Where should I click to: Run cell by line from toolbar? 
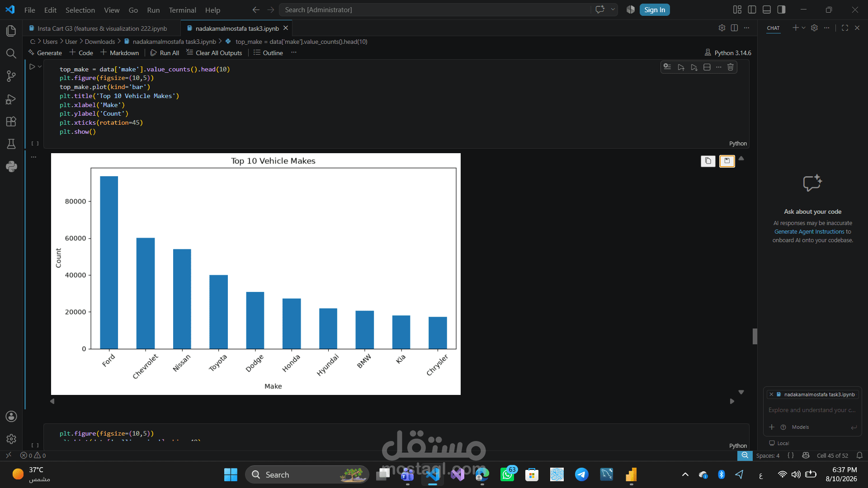pyautogui.click(x=667, y=67)
